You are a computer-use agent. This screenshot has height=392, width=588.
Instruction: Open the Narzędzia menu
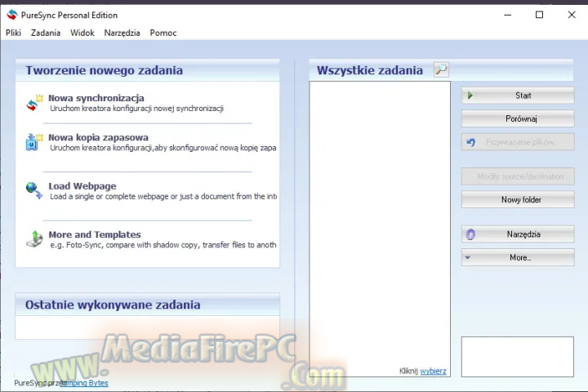tap(122, 33)
